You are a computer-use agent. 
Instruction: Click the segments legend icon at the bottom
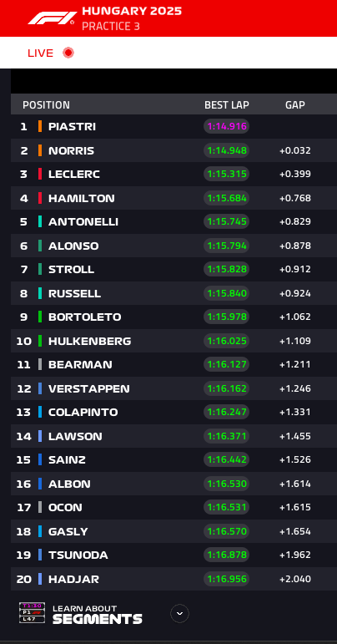pos(32,613)
